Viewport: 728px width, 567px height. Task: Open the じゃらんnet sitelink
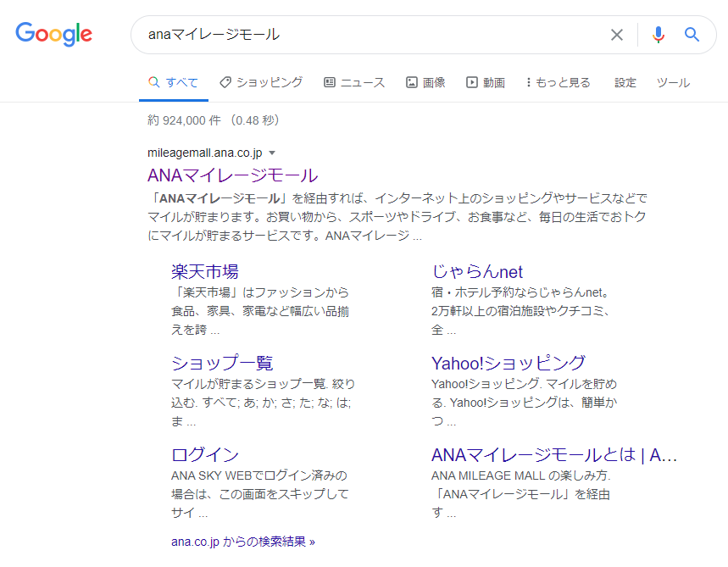pyautogui.click(x=477, y=271)
